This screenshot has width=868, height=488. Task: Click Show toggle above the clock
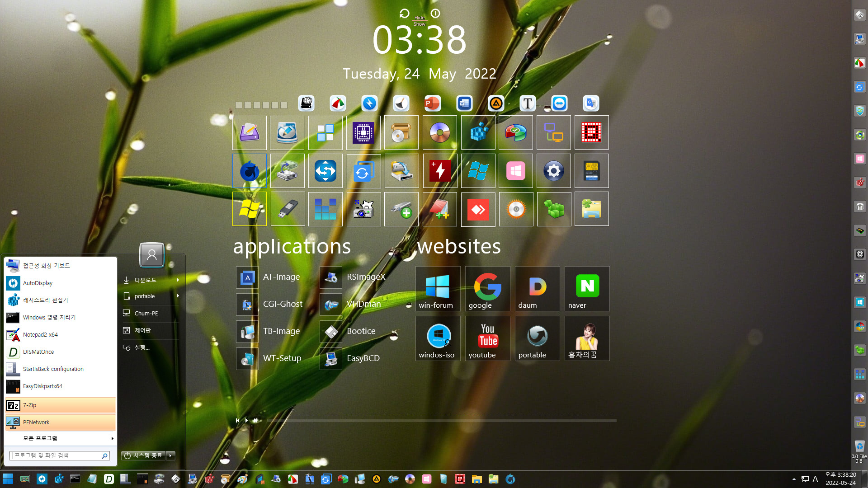420,24
